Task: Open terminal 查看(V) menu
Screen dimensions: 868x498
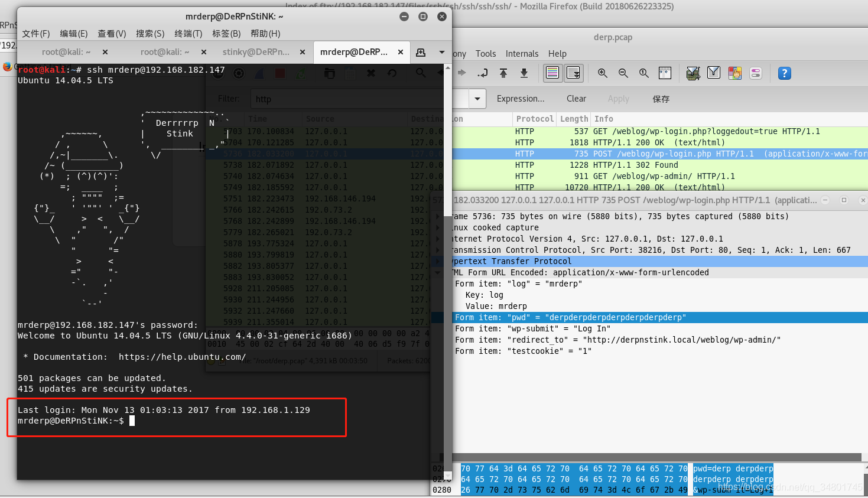Action: [112, 34]
